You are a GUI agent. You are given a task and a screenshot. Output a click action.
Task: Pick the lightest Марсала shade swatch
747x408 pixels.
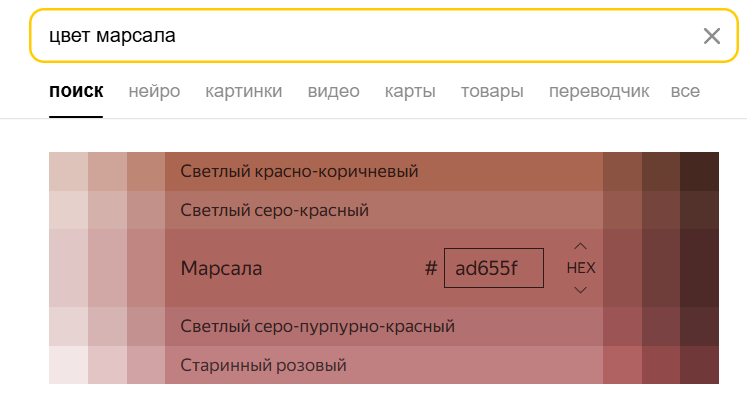point(68,268)
